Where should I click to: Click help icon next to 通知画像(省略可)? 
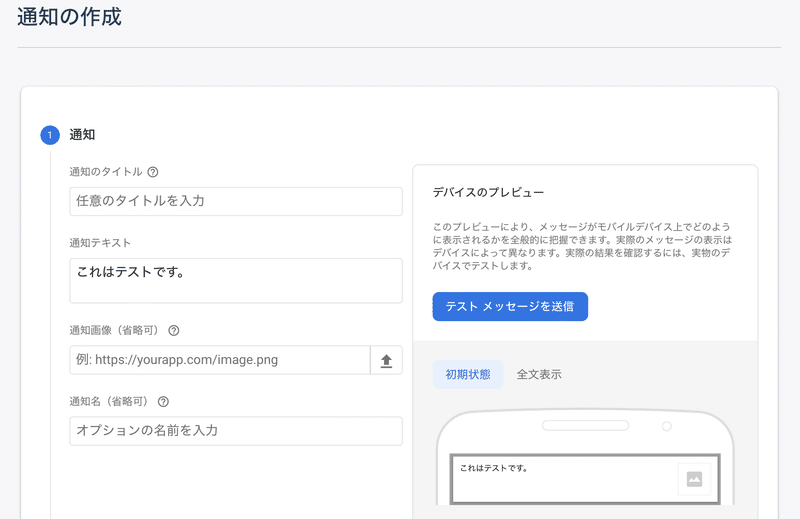[x=173, y=331]
